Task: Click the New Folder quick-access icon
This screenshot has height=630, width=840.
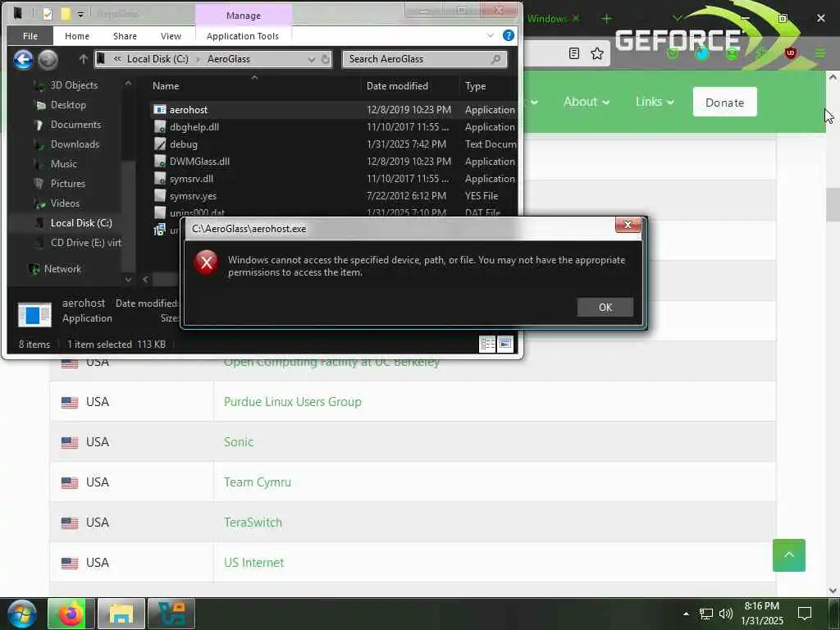Action: pos(66,14)
